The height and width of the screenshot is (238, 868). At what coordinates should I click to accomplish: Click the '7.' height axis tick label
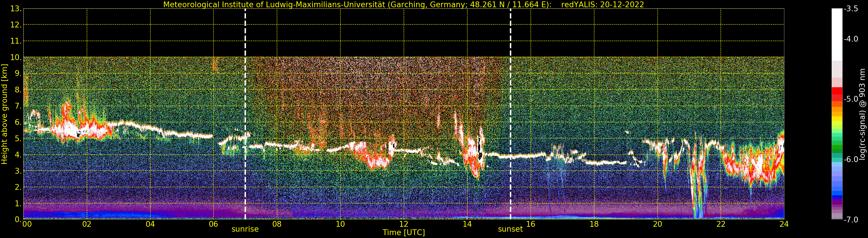[x=18, y=106]
